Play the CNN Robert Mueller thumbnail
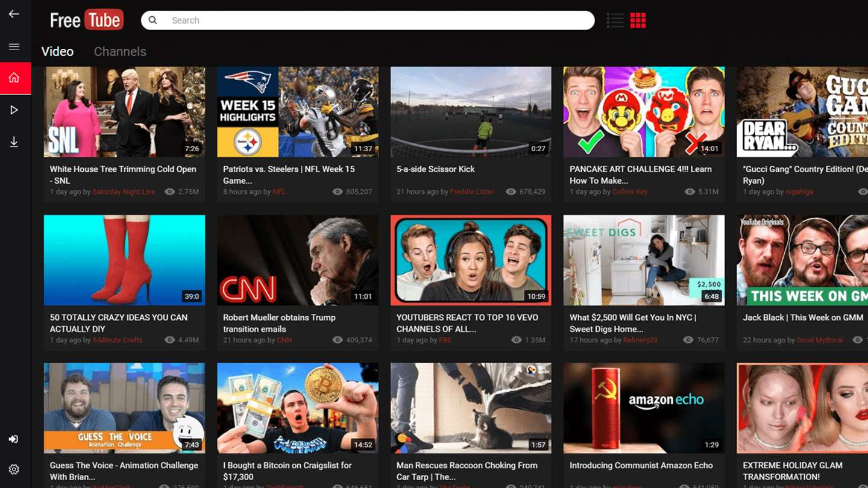The image size is (868, 488). tap(298, 260)
